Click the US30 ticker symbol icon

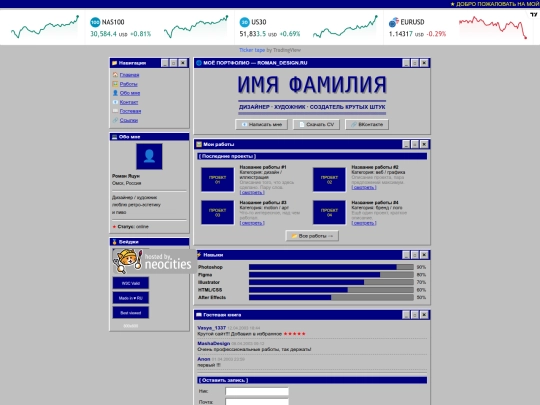pos(245,22)
